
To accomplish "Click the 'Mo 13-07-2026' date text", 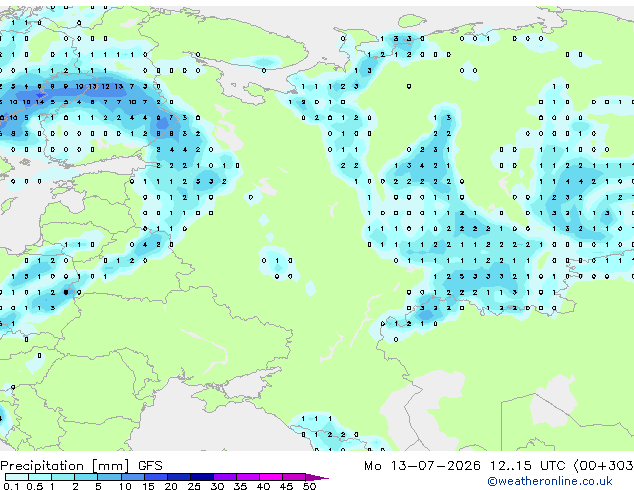I will click(x=422, y=466).
